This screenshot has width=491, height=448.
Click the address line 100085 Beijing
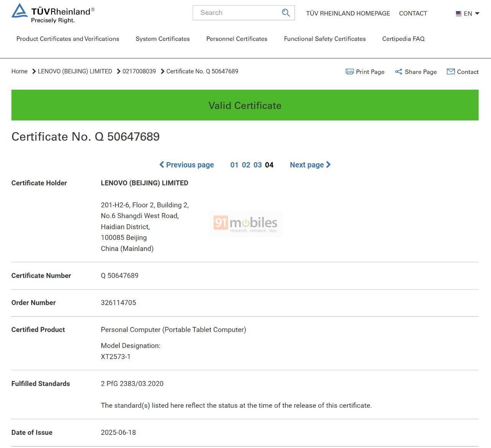point(124,238)
